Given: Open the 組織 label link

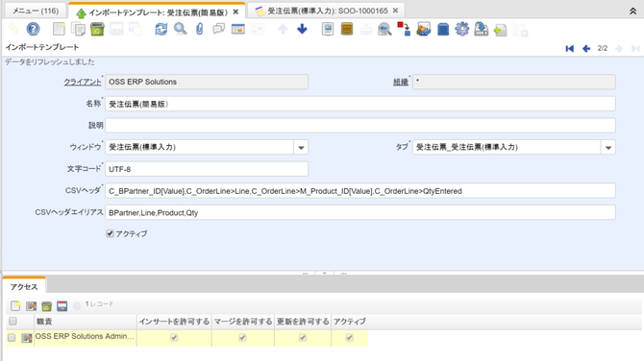Looking at the screenshot, I should coord(401,82).
